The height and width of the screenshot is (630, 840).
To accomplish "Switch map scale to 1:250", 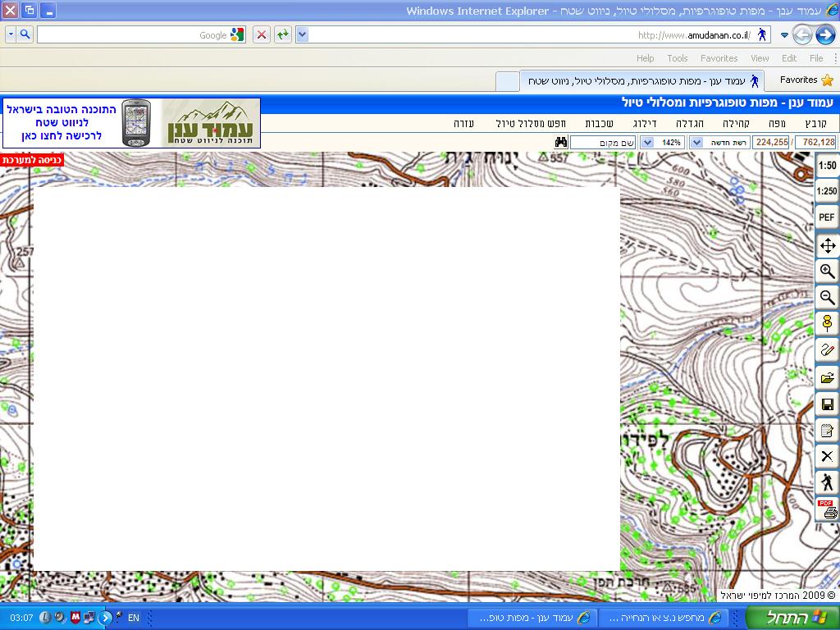I will pos(827,191).
